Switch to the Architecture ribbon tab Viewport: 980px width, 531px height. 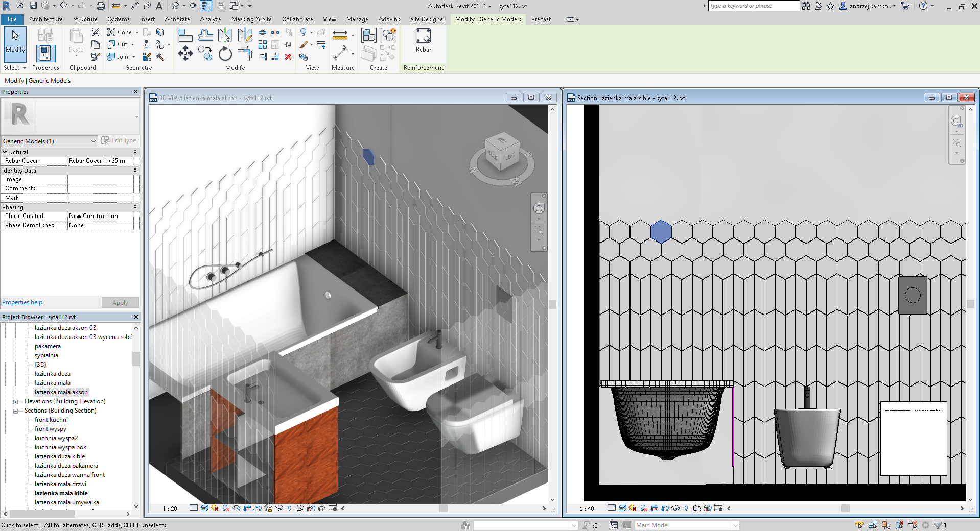point(46,19)
